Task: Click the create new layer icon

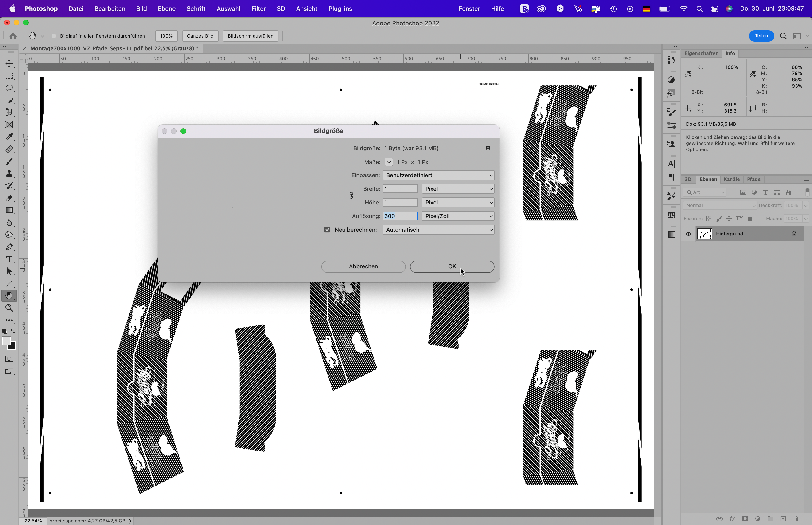Action: (x=783, y=518)
